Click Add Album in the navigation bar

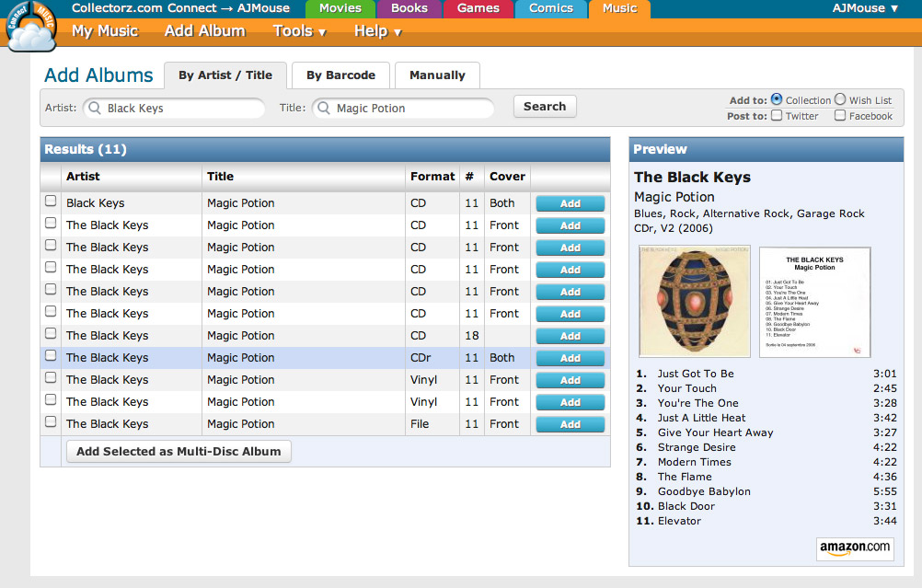coord(204,31)
